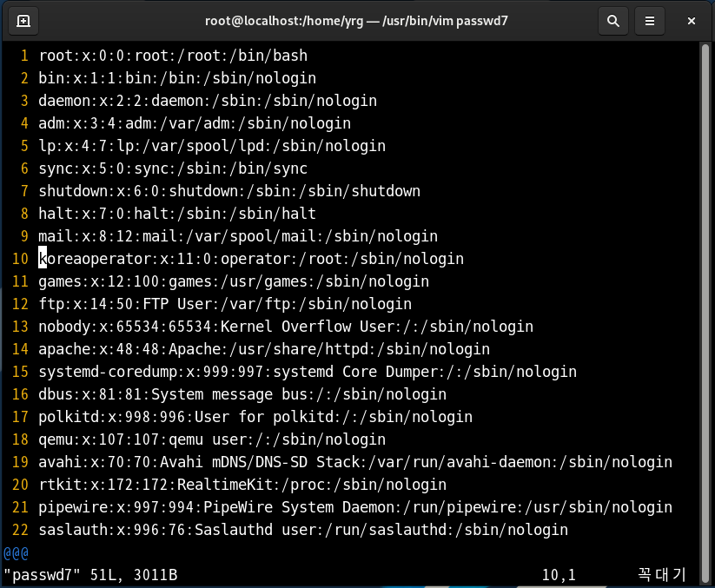Click line 16 containing 'System message bus'
Viewport: 715px width, 588px height.
242,394
